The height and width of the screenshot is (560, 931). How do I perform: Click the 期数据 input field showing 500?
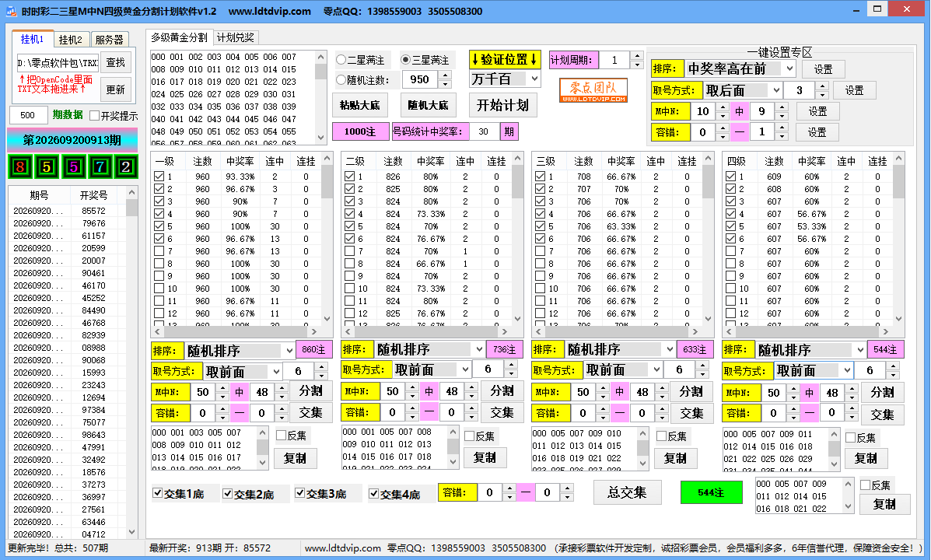coord(27,115)
